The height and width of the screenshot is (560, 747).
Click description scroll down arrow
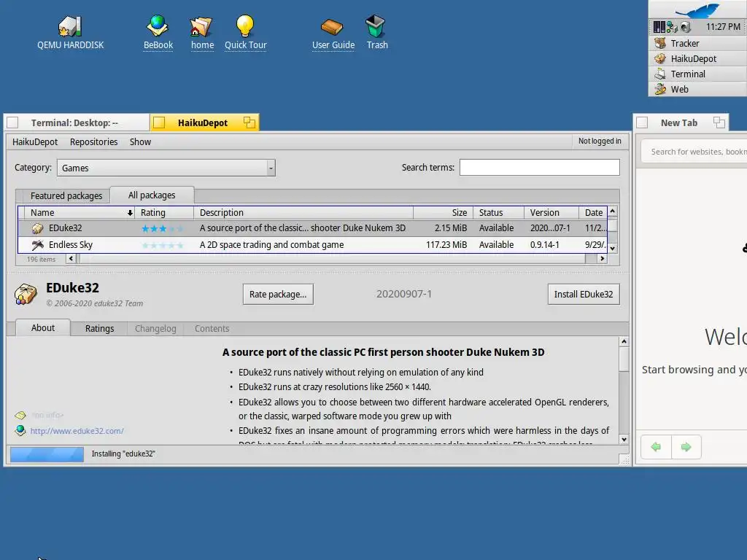(624, 440)
